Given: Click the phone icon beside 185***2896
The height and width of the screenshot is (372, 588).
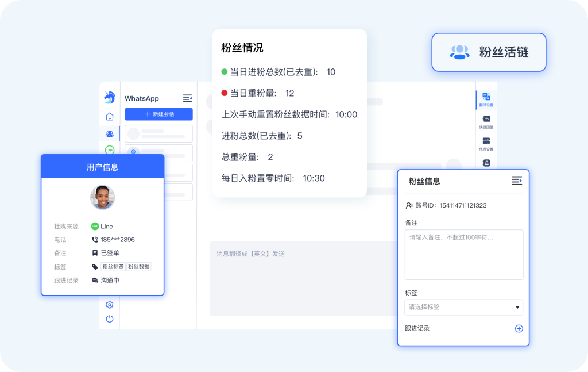Looking at the screenshot, I should (x=95, y=240).
